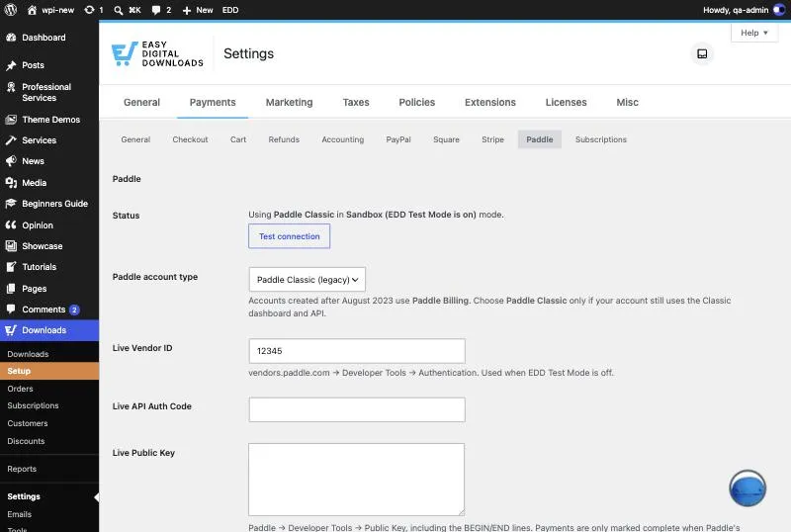Go to the Orders submenu
The height and width of the screenshot is (532, 791).
20,389
